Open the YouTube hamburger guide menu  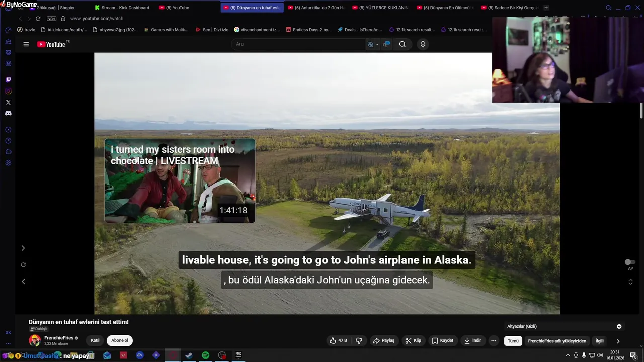click(26, 44)
